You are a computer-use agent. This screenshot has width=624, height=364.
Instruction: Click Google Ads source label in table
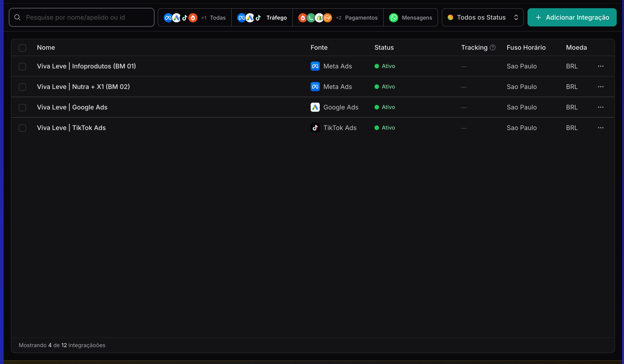point(341,107)
